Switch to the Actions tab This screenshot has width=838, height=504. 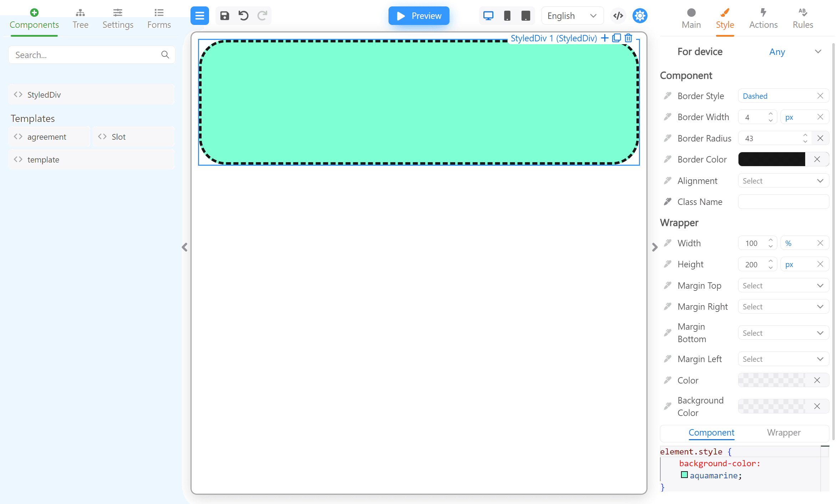pos(763,18)
